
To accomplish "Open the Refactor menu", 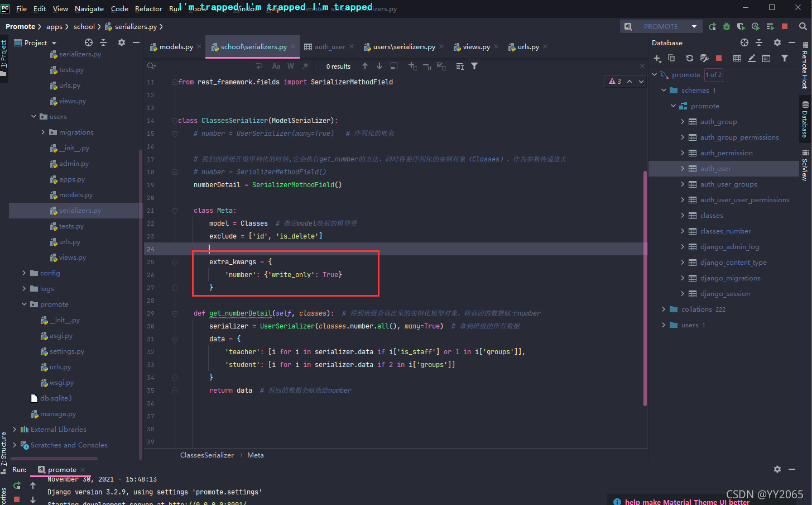I will pos(148,8).
